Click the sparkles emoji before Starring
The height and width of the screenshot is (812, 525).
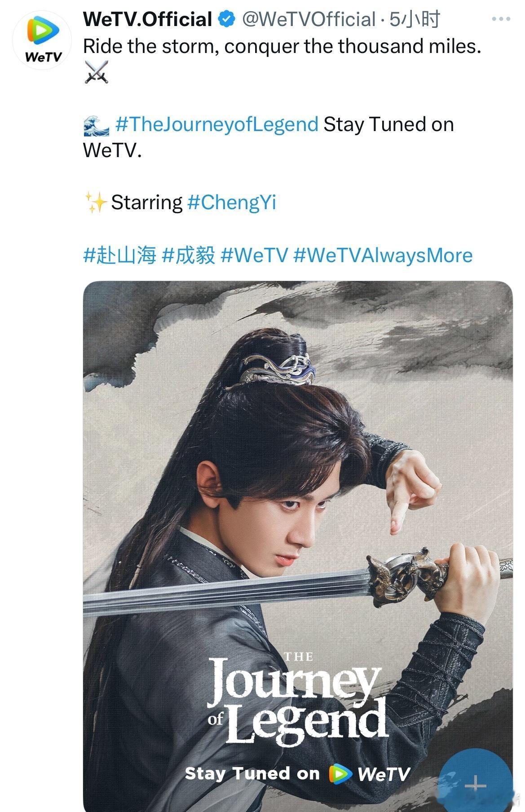pos(96,202)
